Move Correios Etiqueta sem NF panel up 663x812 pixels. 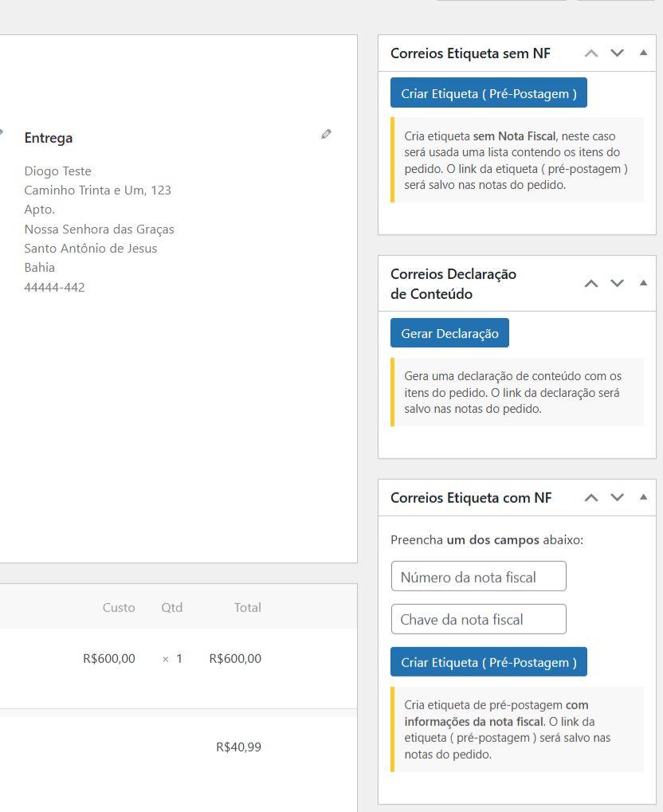[x=591, y=53]
